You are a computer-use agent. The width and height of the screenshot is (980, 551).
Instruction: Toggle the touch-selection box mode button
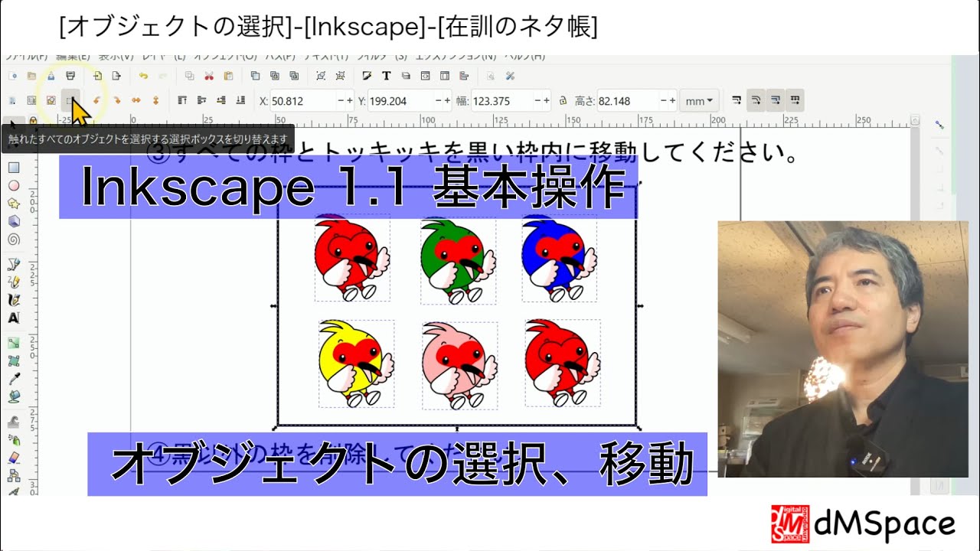pyautogui.click(x=70, y=100)
